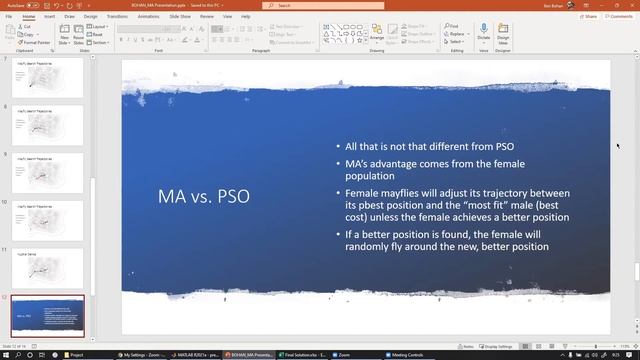Open the text highlight color picker
Image resolution: width=640 pixels, height=360 pixels.
point(185,40)
